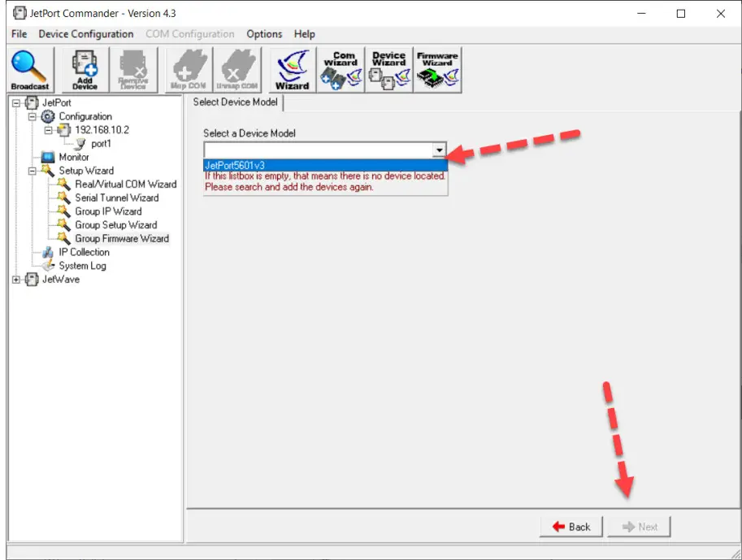Click the JetPort root node icon
This screenshot has height=560, width=742.
32,102
